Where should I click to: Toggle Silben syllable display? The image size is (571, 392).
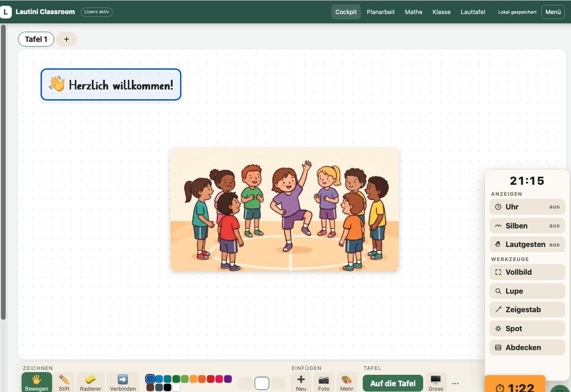point(527,226)
